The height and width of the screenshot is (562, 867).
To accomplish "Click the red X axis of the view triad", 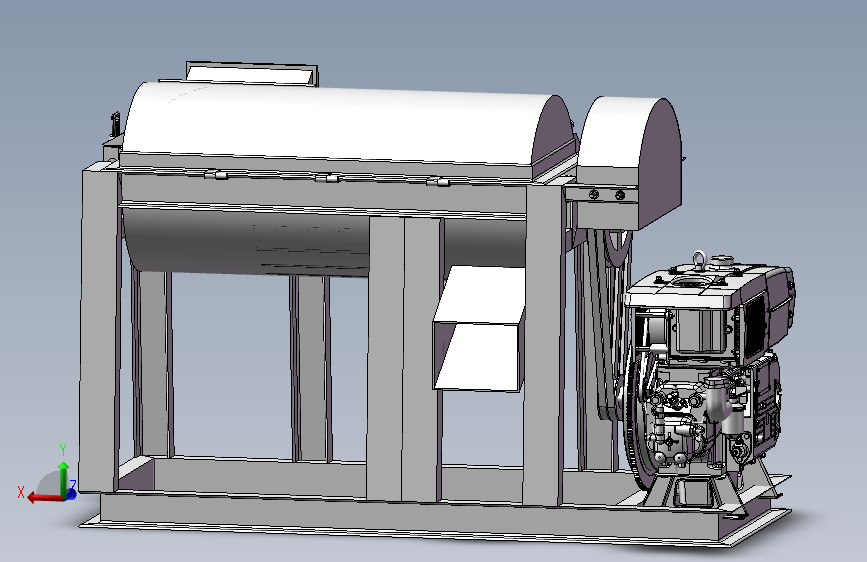I will pyautogui.click(x=44, y=498).
